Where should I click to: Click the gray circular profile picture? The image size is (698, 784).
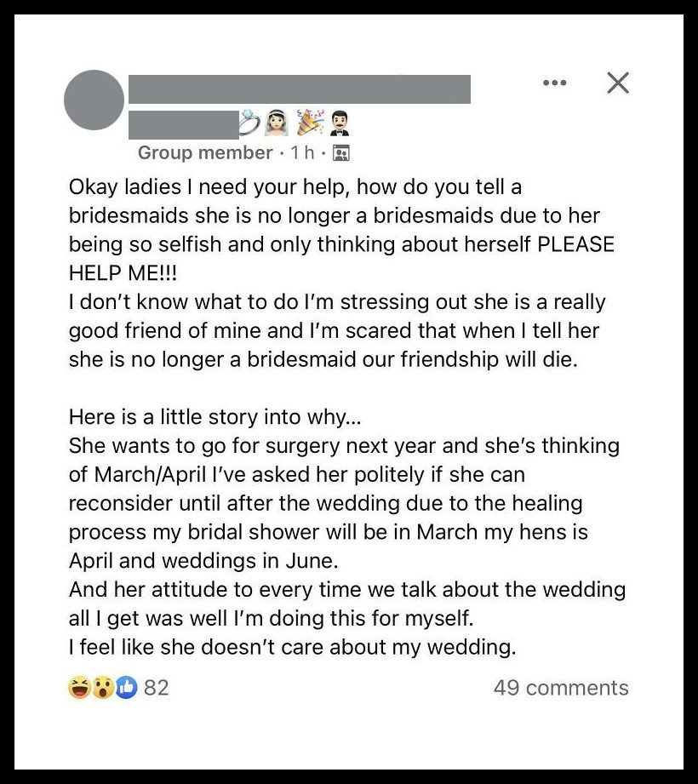click(x=94, y=100)
